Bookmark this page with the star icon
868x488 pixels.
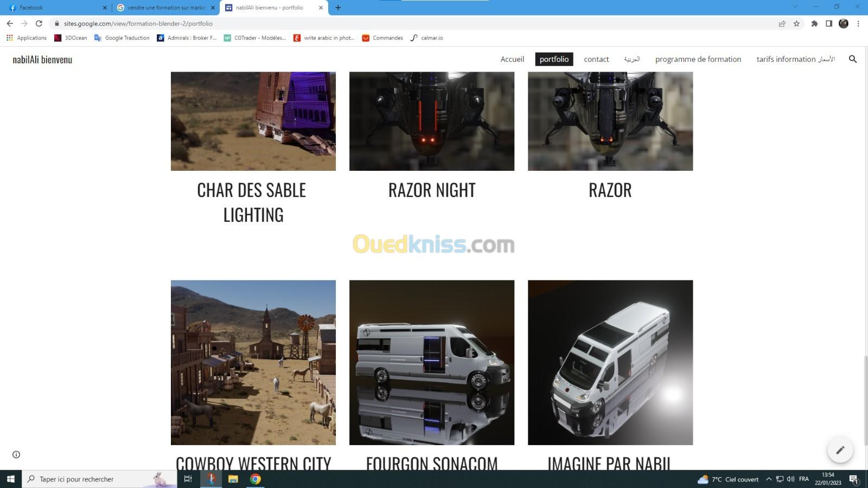pyautogui.click(x=796, y=23)
